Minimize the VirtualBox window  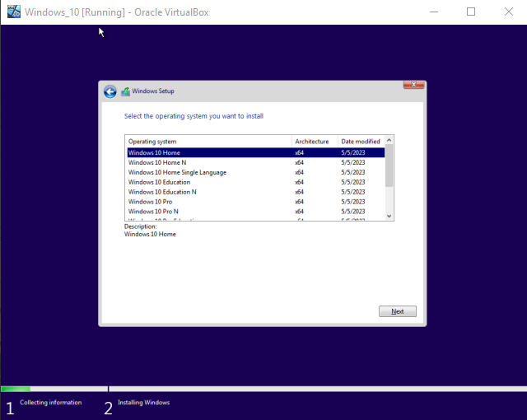click(433, 12)
